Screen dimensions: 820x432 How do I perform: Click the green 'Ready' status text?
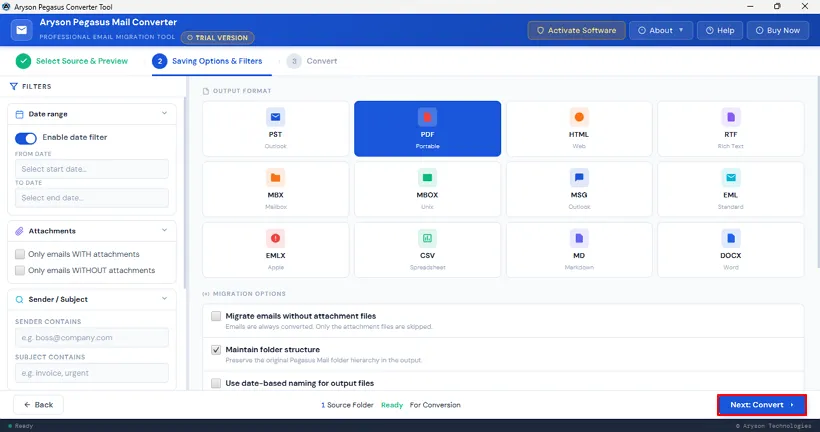pyautogui.click(x=392, y=405)
